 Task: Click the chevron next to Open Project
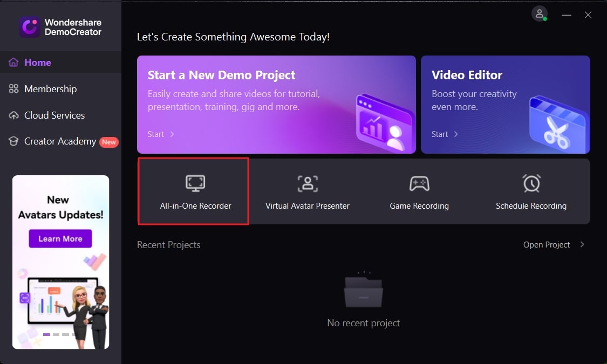[x=582, y=244]
